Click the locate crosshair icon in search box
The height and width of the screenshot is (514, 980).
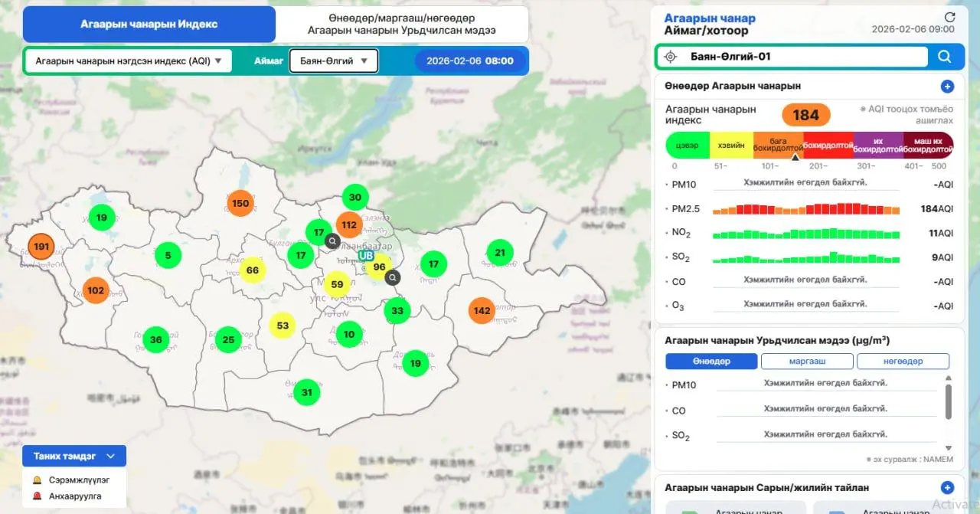click(671, 57)
